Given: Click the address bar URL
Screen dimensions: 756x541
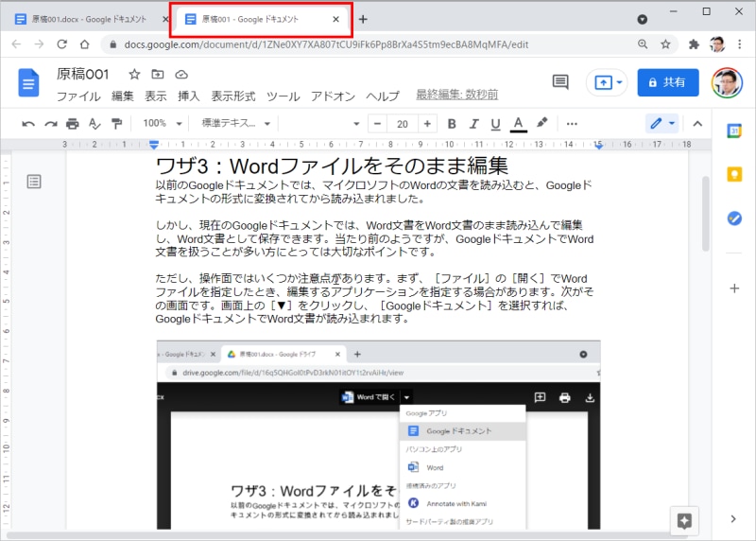Looking at the screenshot, I should point(326,44).
